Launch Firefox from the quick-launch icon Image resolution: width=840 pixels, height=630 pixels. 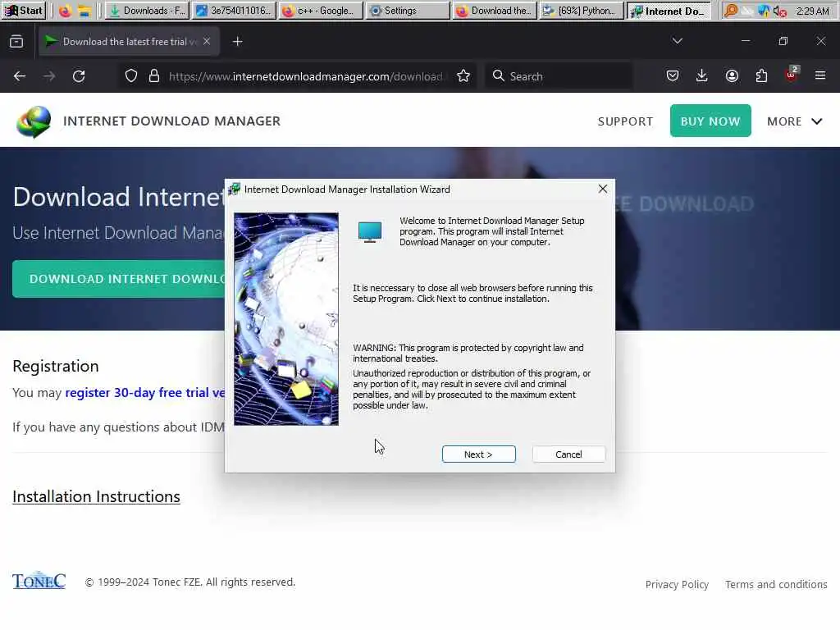pyautogui.click(x=66, y=11)
